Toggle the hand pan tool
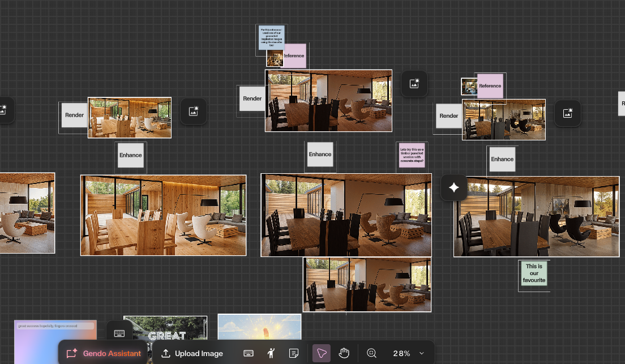625x364 pixels. 343,353
